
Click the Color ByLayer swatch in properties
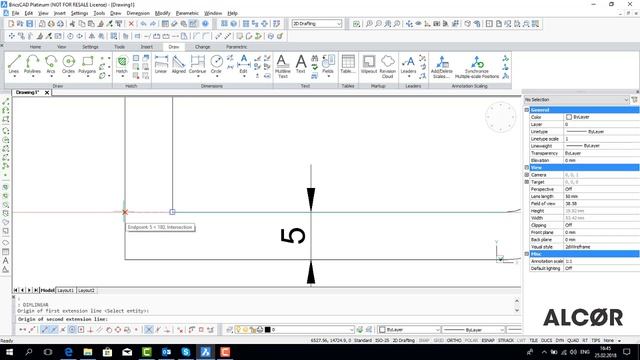[x=569, y=117]
